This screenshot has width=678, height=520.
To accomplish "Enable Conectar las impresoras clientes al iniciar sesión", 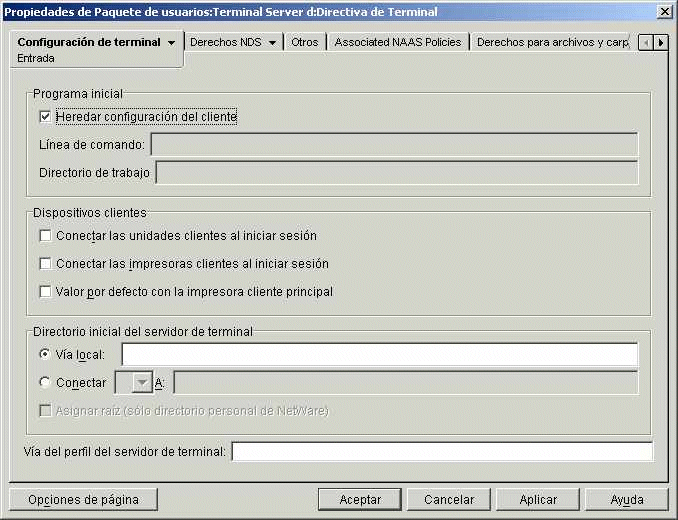I will coord(45,264).
